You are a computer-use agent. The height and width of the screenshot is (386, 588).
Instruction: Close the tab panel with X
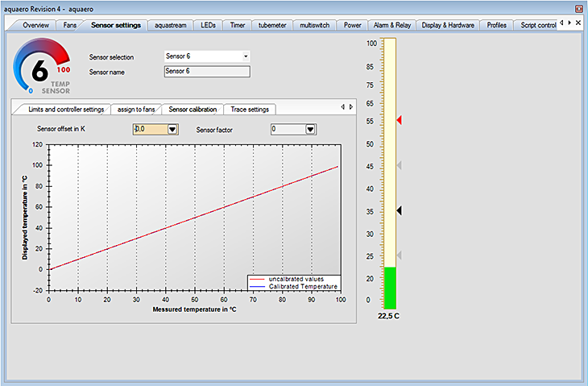tap(578, 23)
